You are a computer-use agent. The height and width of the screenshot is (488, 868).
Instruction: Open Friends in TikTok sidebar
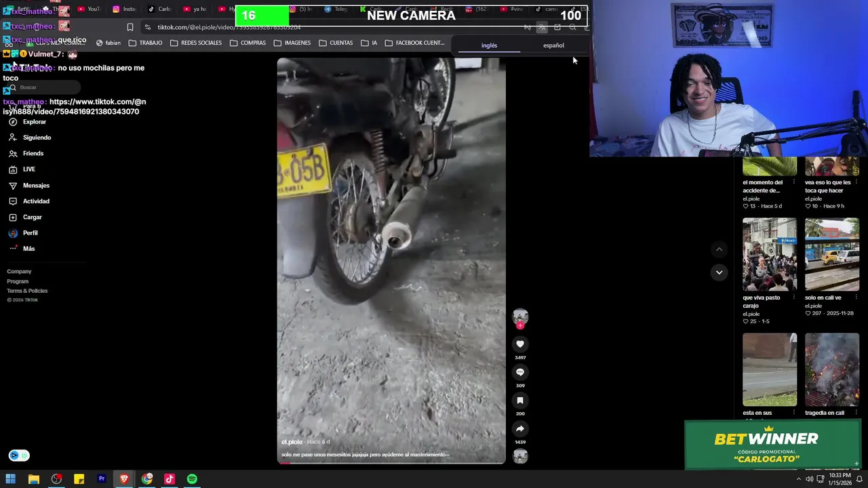tap(26, 153)
